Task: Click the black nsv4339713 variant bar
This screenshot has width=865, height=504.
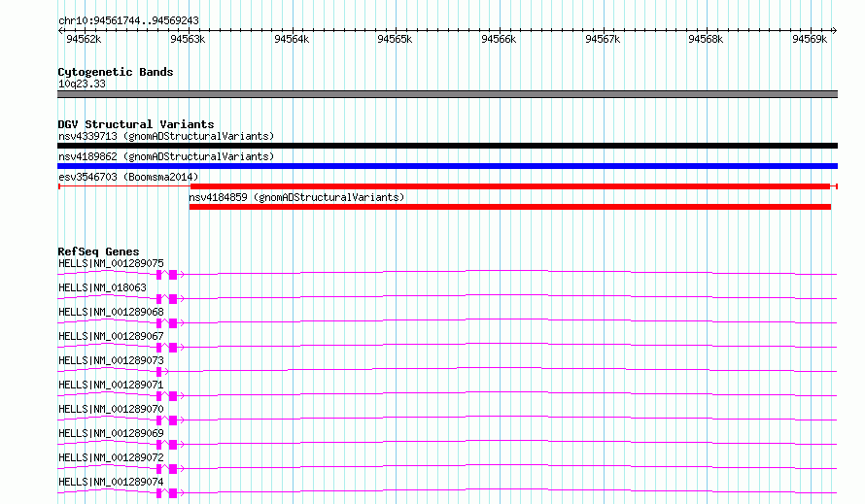Action: (447, 146)
